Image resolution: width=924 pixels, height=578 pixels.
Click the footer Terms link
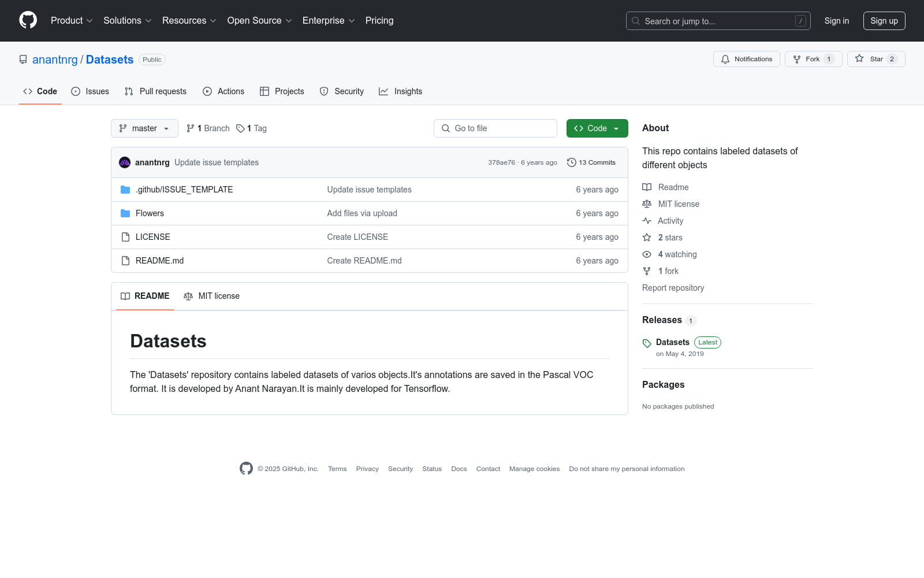(x=337, y=469)
